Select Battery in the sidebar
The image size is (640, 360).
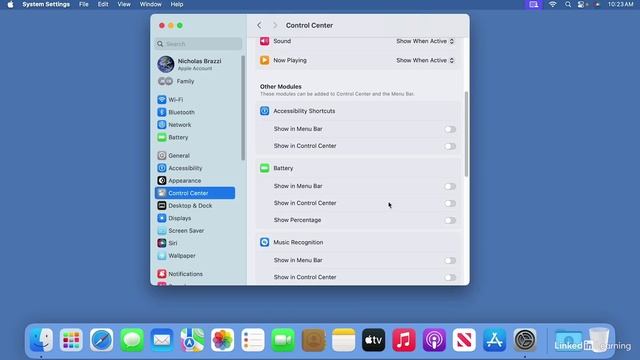click(x=195, y=137)
